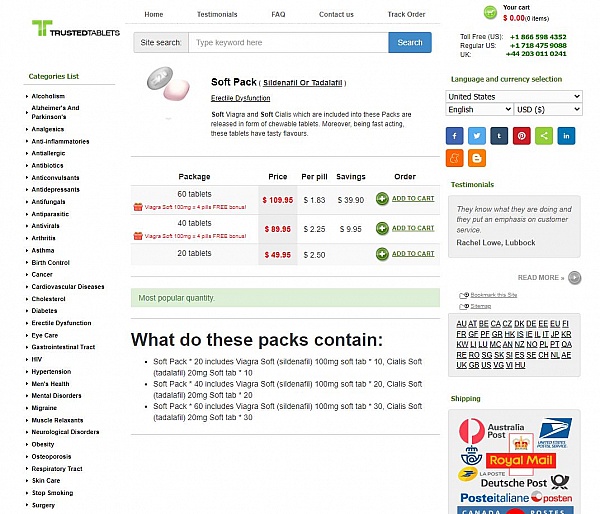
Task: Open the Analgesics category
Action: click(47, 129)
